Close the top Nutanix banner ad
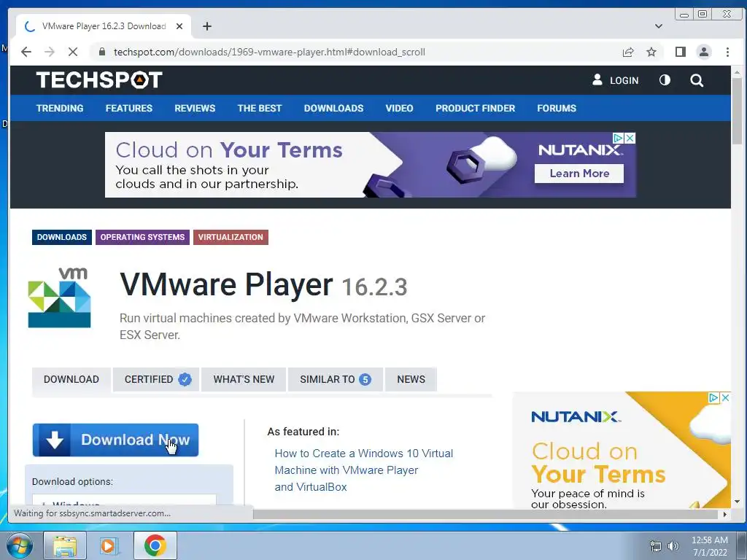747x560 pixels. (x=630, y=138)
